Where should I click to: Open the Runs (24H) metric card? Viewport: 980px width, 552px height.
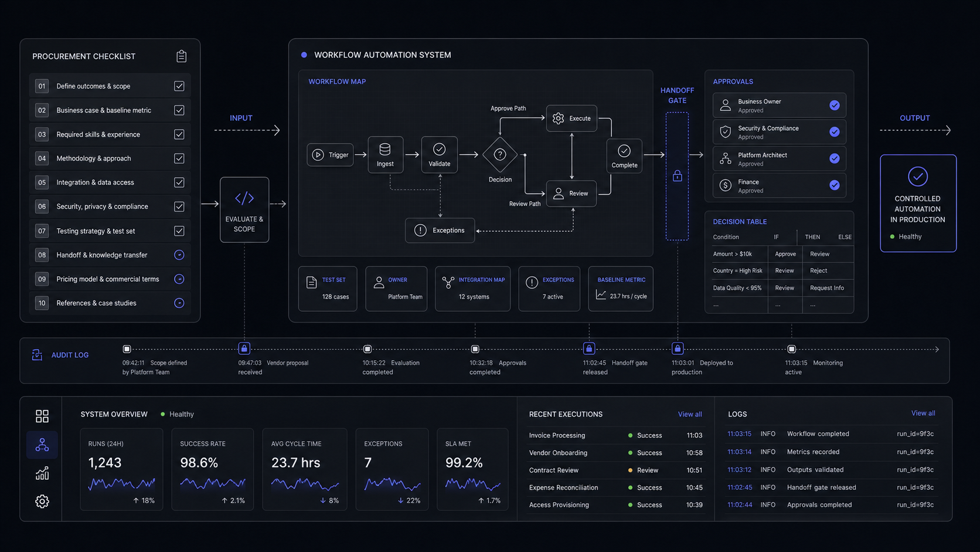121,469
